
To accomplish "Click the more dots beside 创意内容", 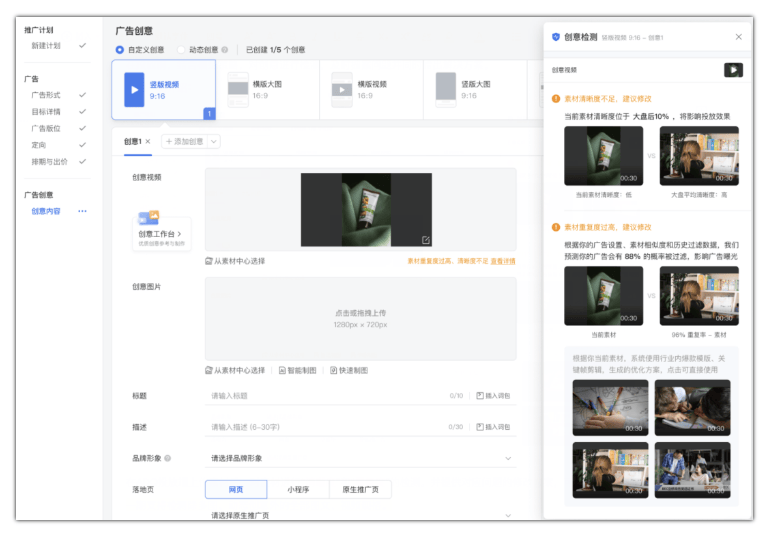I will coord(82,211).
